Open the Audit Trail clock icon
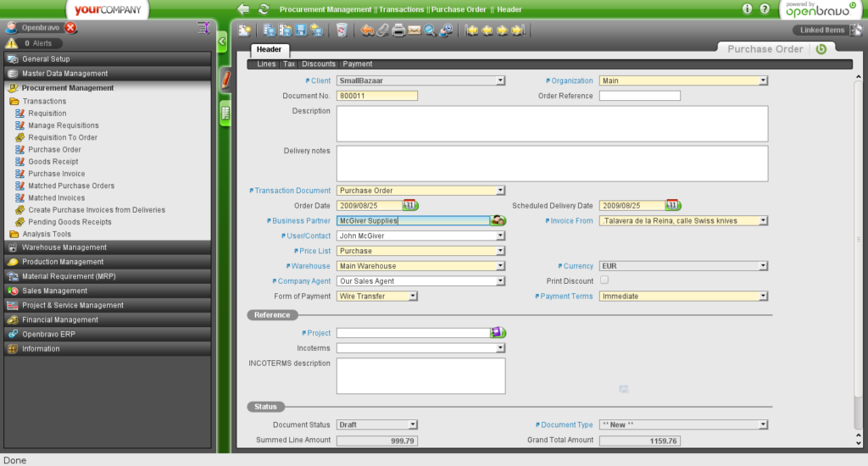 446,31
